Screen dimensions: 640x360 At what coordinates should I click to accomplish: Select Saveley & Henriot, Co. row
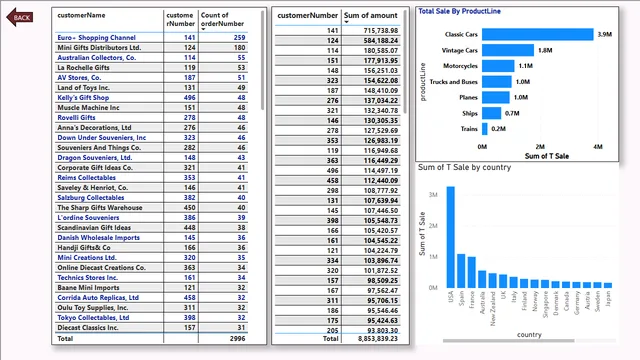pyautogui.click(x=151, y=187)
